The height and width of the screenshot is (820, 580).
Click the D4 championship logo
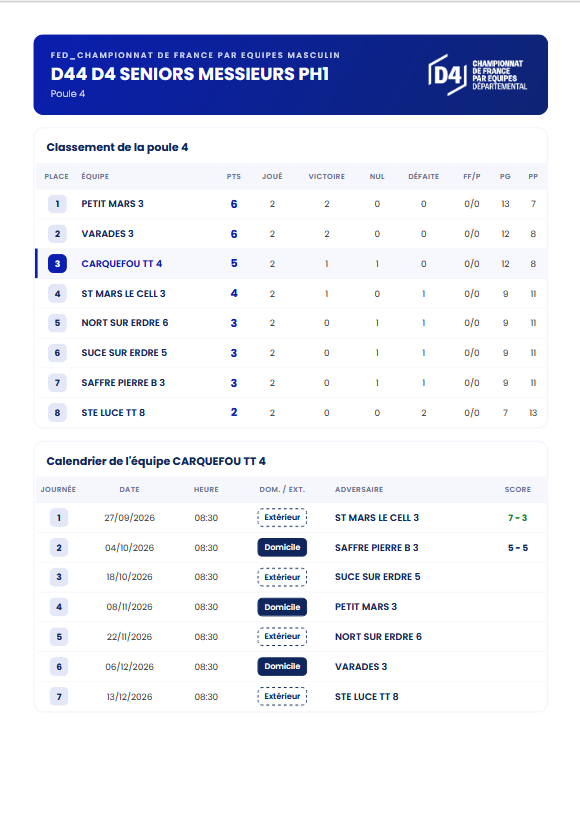pos(477,75)
